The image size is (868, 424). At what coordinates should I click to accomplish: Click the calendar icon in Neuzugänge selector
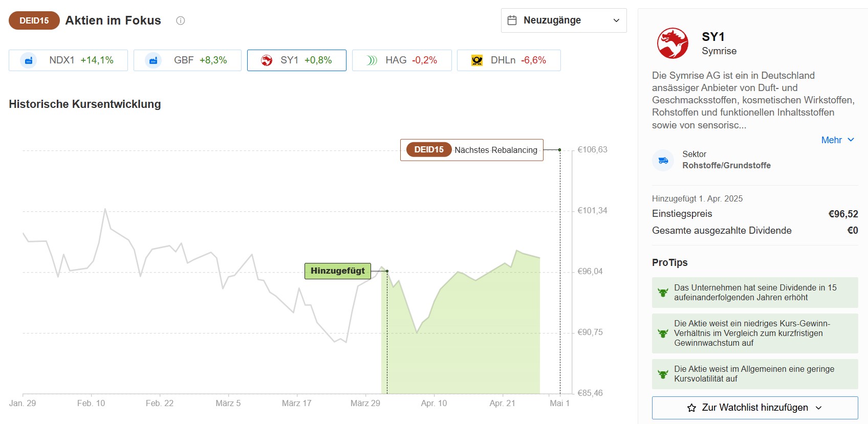point(512,20)
